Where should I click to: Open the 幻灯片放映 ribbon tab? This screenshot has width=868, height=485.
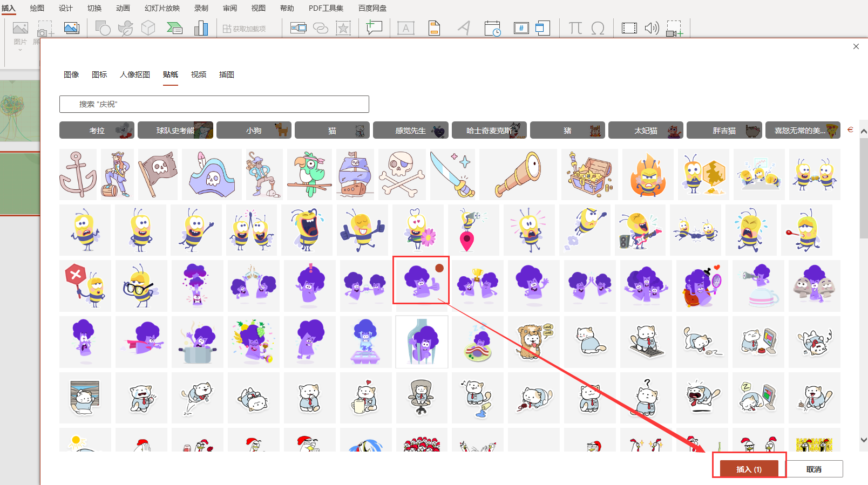coord(162,8)
